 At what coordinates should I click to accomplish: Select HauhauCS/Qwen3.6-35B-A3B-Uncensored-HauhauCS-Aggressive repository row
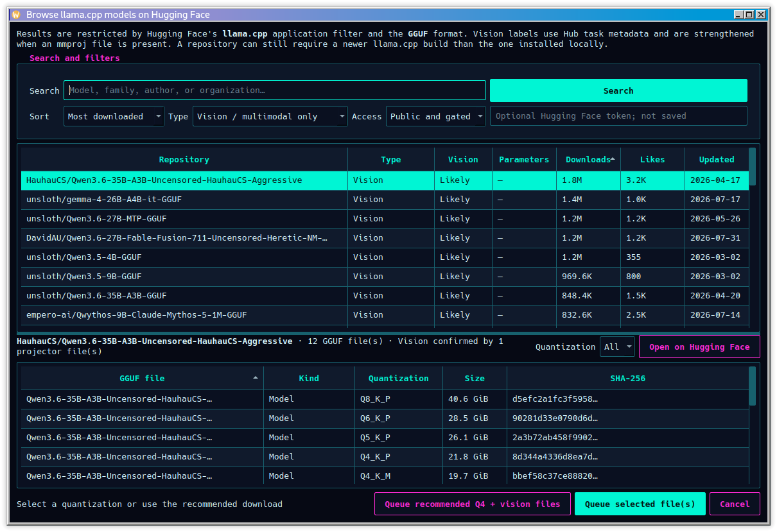pyautogui.click(x=385, y=180)
